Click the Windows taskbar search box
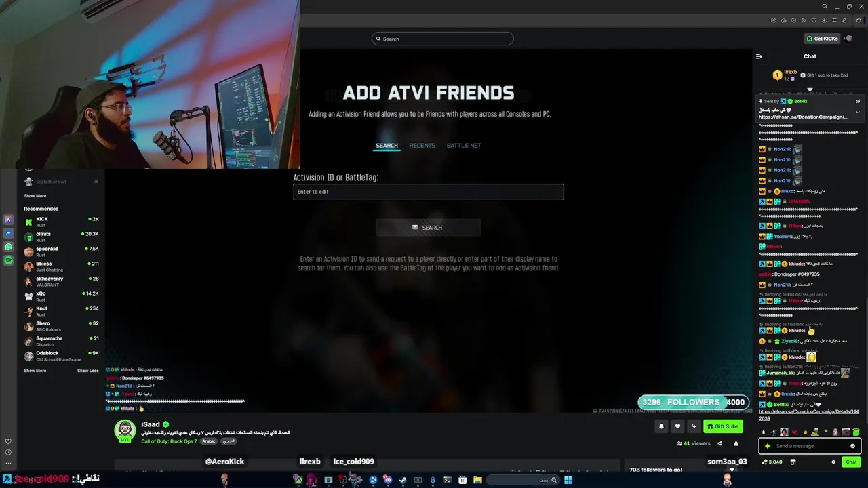The width and height of the screenshot is (868, 488). (522, 480)
